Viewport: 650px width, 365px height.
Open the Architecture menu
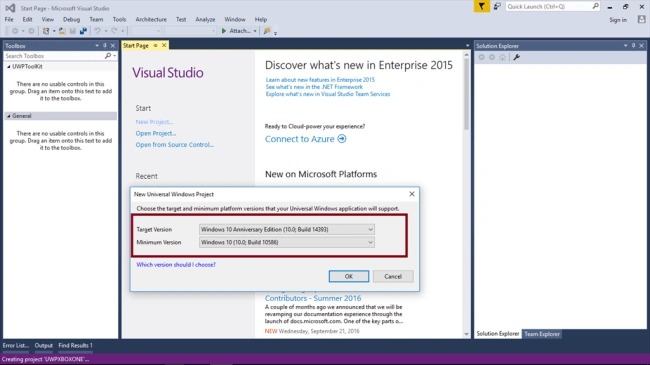[151, 19]
